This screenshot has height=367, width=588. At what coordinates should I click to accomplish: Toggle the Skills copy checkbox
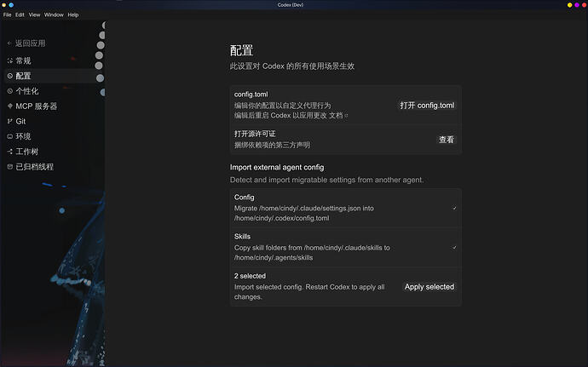(454, 248)
